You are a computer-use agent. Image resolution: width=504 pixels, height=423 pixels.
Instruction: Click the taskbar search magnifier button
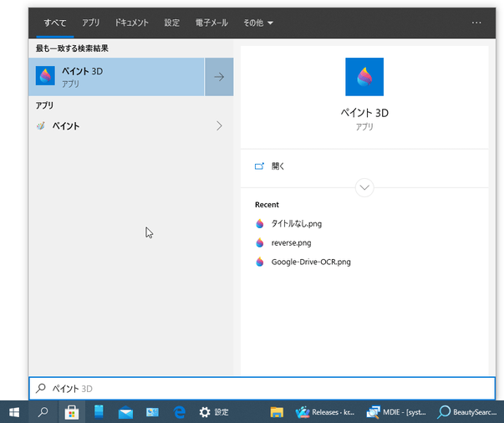tap(43, 412)
